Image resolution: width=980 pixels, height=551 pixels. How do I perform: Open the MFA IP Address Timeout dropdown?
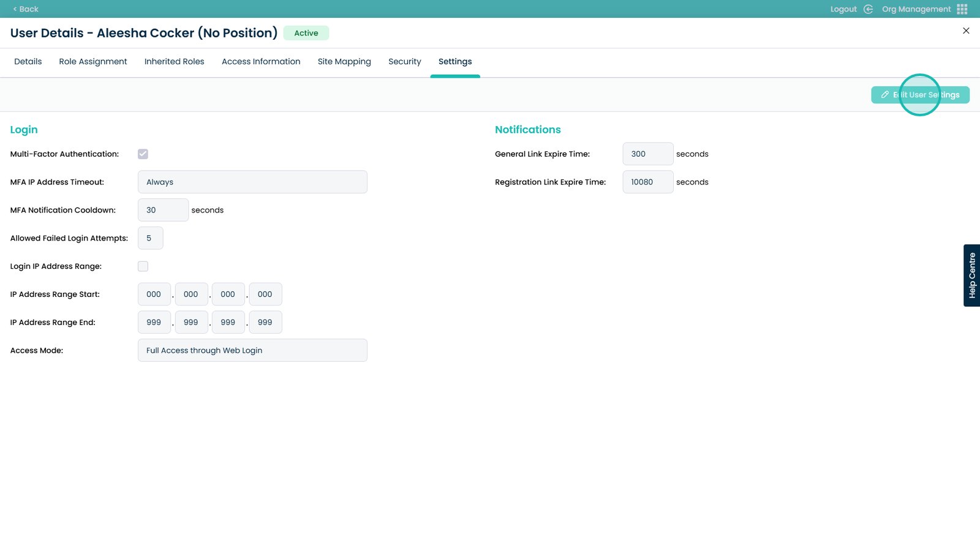[252, 182]
